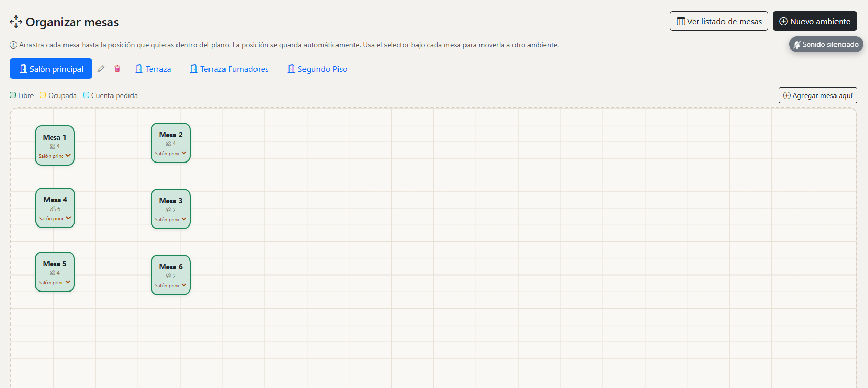The image size is (868, 388).
Task: Open the Segundo Piso tab
Action: tap(317, 69)
